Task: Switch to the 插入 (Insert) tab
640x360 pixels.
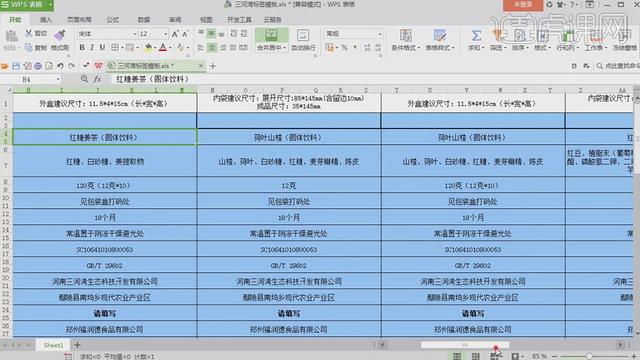Action: point(46,20)
